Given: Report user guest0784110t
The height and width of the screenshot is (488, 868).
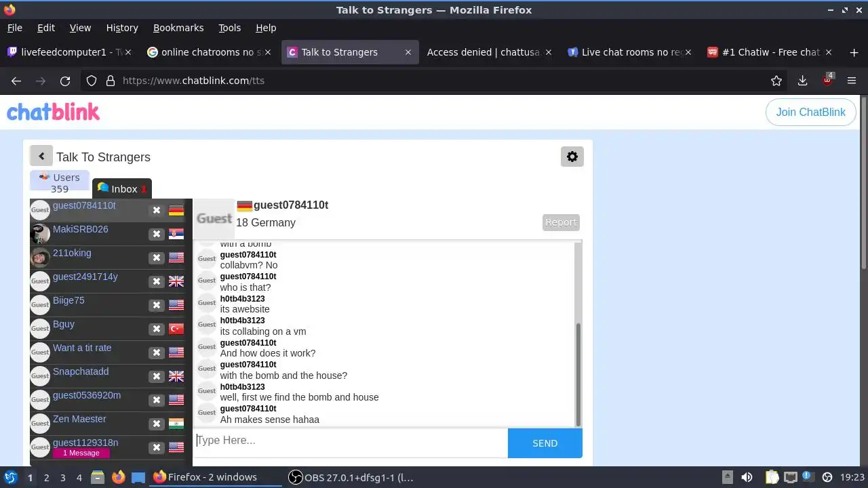Looking at the screenshot, I should (561, 222).
